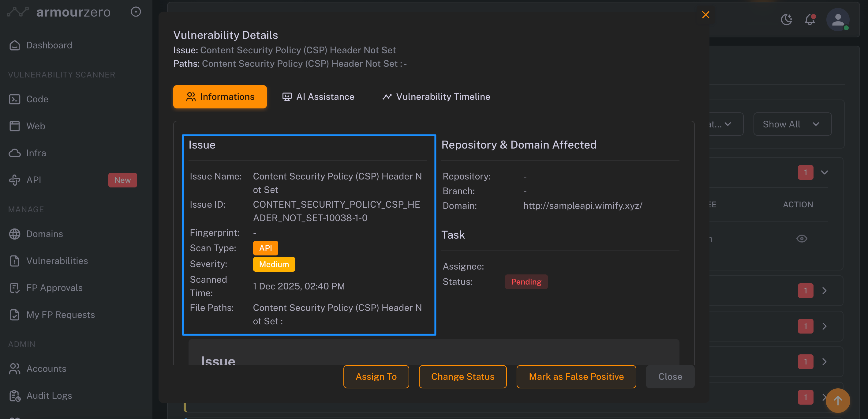This screenshot has width=868, height=419.
Task: Open the user profile avatar
Action: (838, 20)
